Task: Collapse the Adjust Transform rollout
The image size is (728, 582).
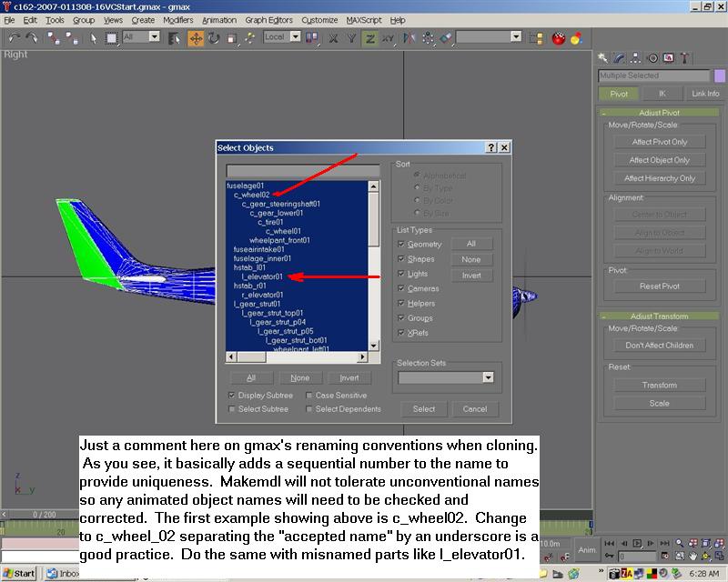Action: (659, 316)
